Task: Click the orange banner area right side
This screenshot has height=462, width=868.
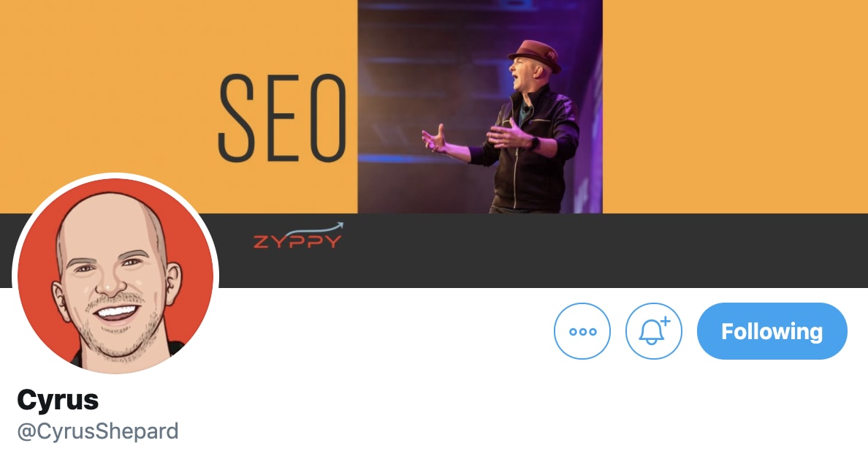Action: click(x=735, y=106)
